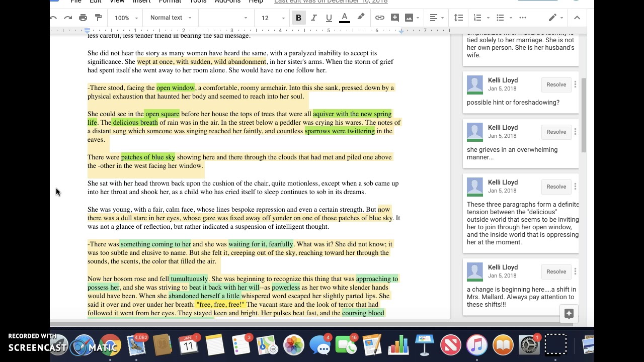Click highlighted word 'tumultuously'
Screen dimensions: 644x362
(189, 279)
